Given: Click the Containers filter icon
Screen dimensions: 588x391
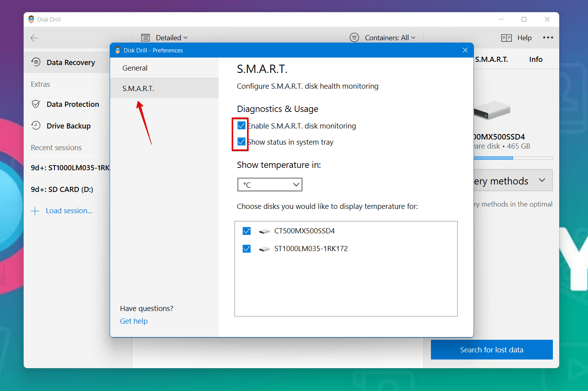Looking at the screenshot, I should coord(354,37).
